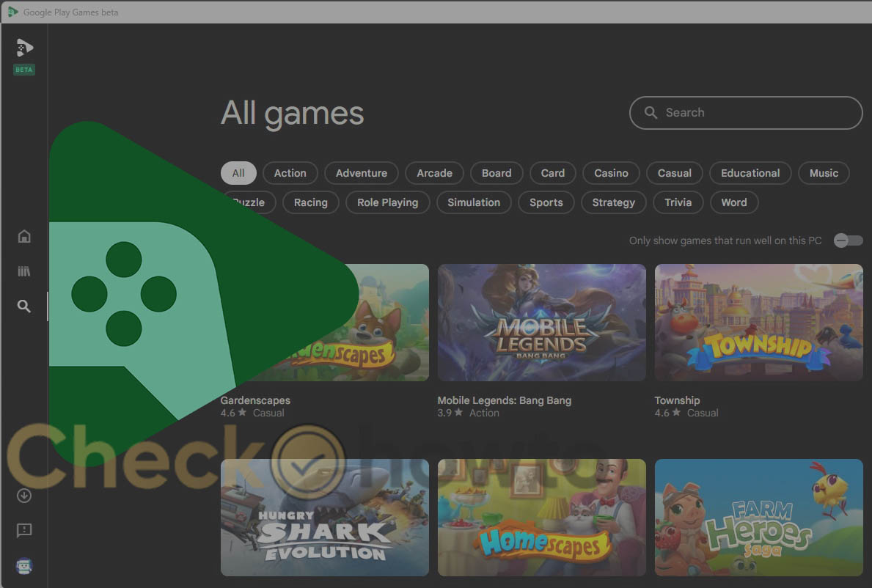Filter games by Board
This screenshot has width=872, height=588.
tap(496, 173)
